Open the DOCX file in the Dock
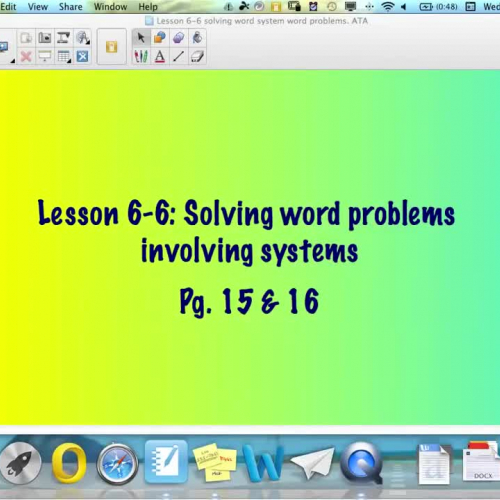Screen dimensions: 500x500 482,461
